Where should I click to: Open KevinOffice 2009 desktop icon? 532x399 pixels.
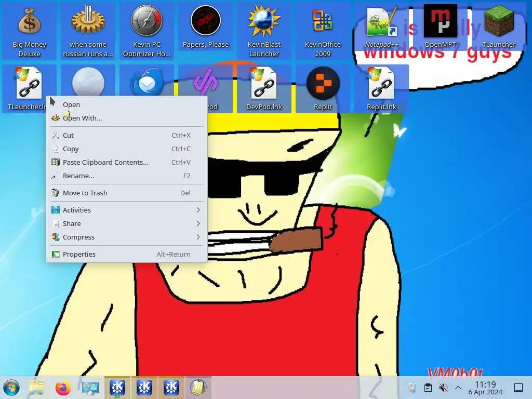pyautogui.click(x=323, y=31)
